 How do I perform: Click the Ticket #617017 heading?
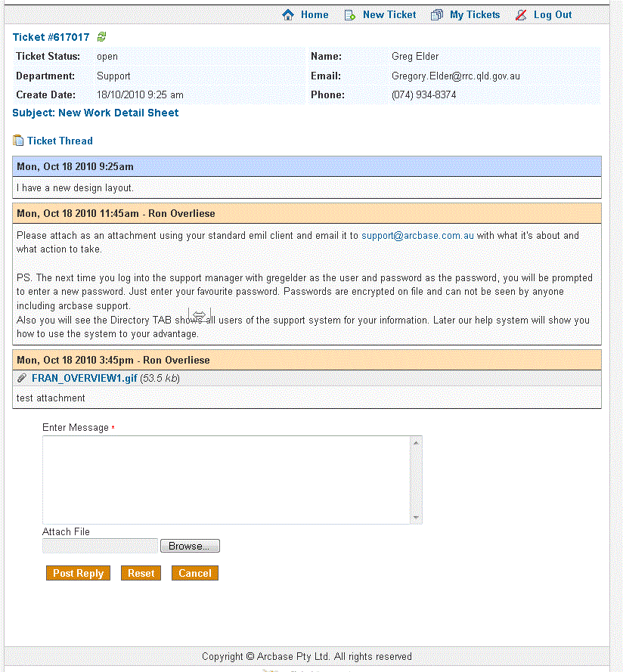(51, 37)
